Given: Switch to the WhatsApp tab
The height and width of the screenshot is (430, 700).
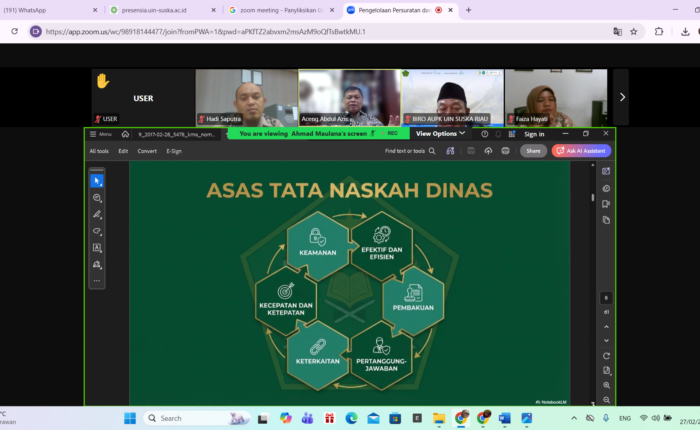Looking at the screenshot, I should (x=50, y=10).
